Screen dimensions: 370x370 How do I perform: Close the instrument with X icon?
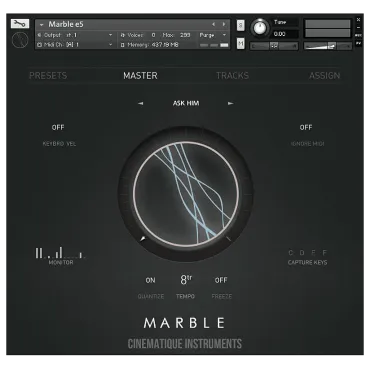click(358, 20)
